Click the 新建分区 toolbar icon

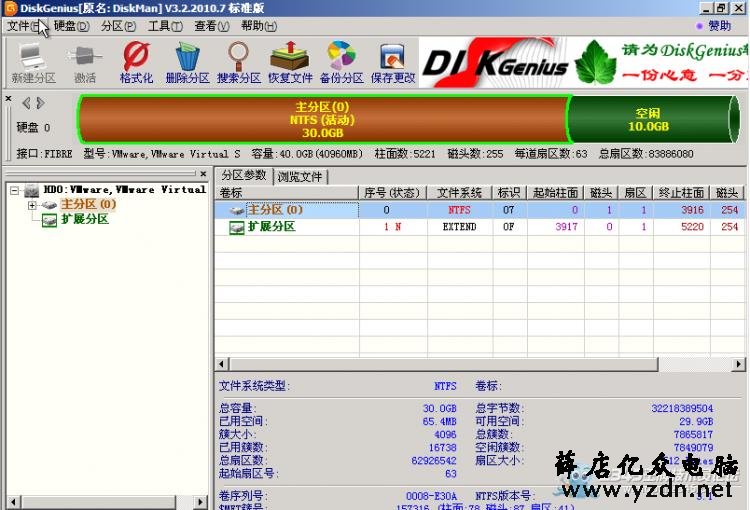tap(33, 63)
